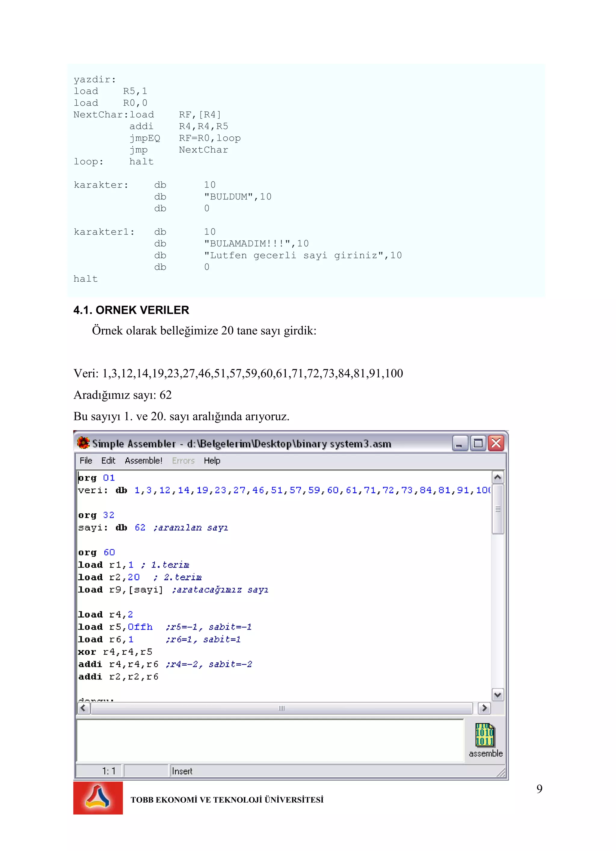The height and width of the screenshot is (851, 616).
Task: Click the '4.1. ORNEK VERILER' heading
Action: [131, 310]
